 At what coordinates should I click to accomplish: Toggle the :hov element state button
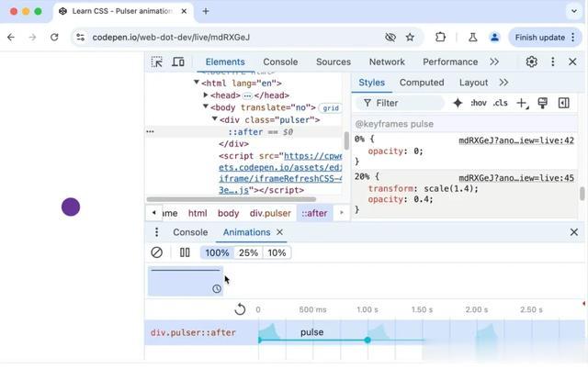479,103
